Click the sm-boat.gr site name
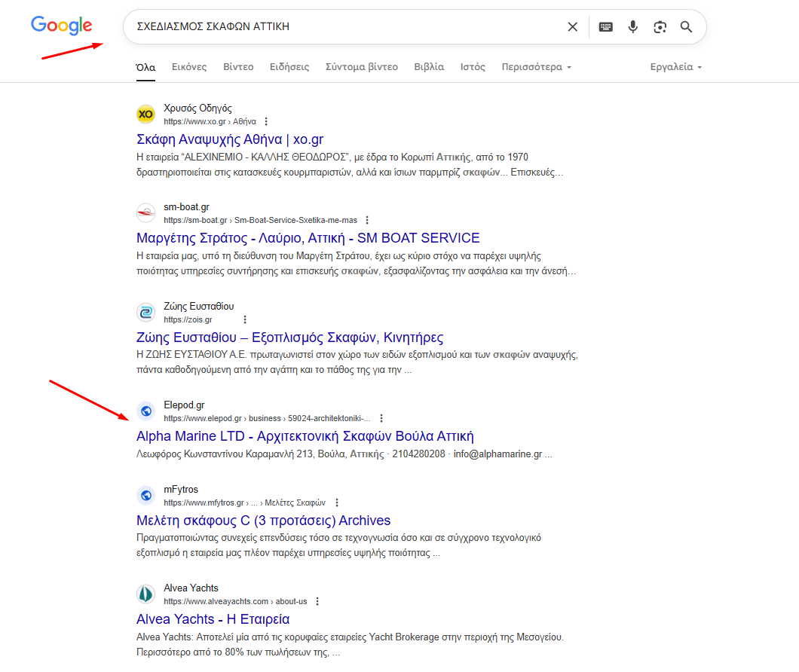The height and width of the screenshot is (672, 799). click(x=186, y=207)
